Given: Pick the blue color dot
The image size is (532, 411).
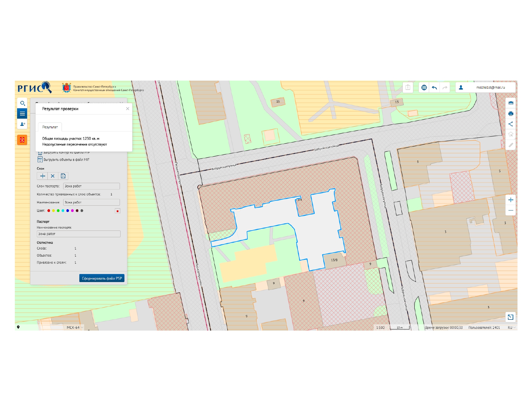Looking at the screenshot, I should pos(68,211).
